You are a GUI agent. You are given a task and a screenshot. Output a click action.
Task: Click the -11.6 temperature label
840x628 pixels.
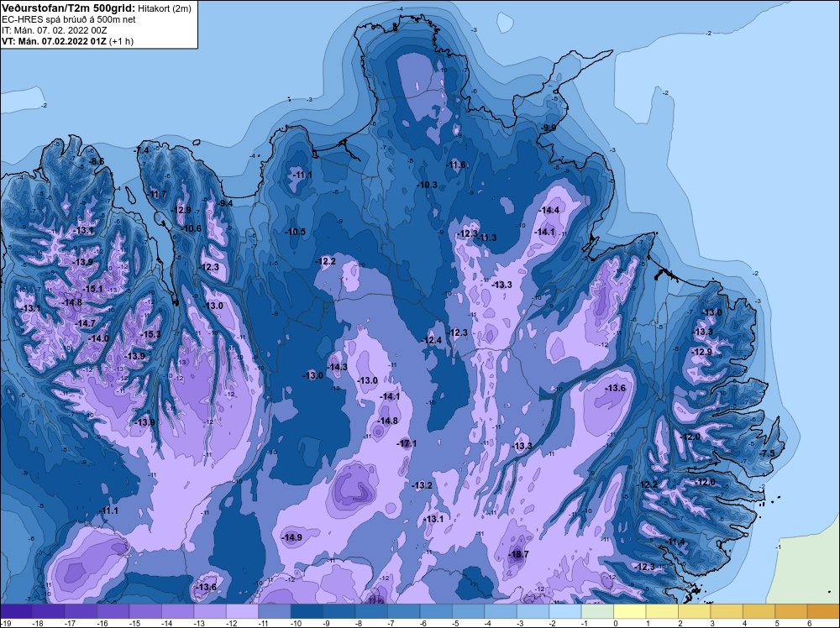pos(456,165)
